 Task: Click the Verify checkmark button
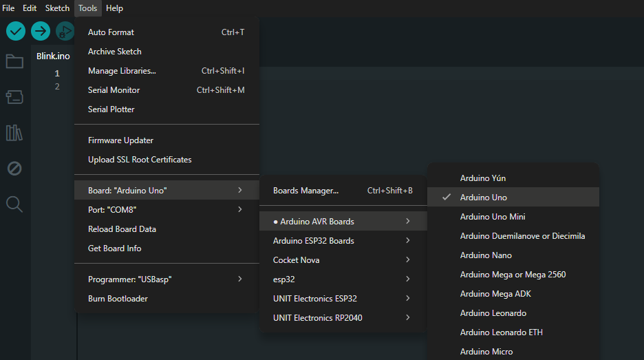click(x=16, y=31)
